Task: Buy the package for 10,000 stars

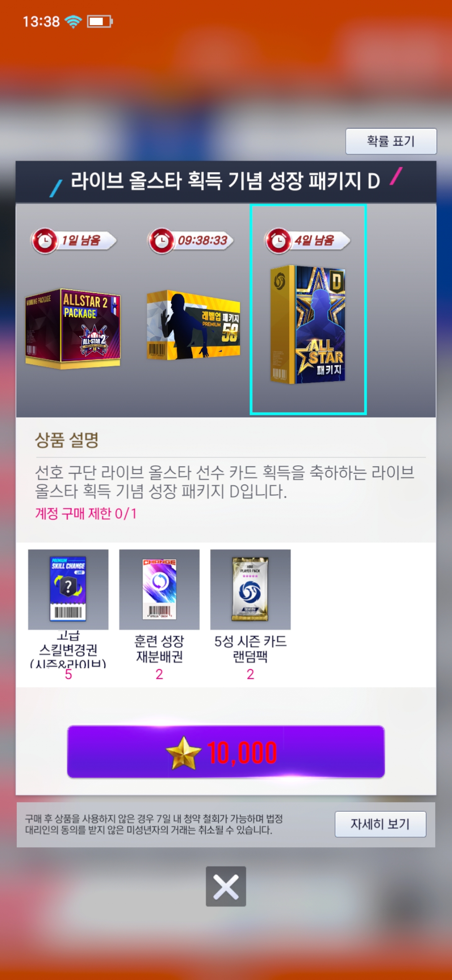Action: (226, 752)
